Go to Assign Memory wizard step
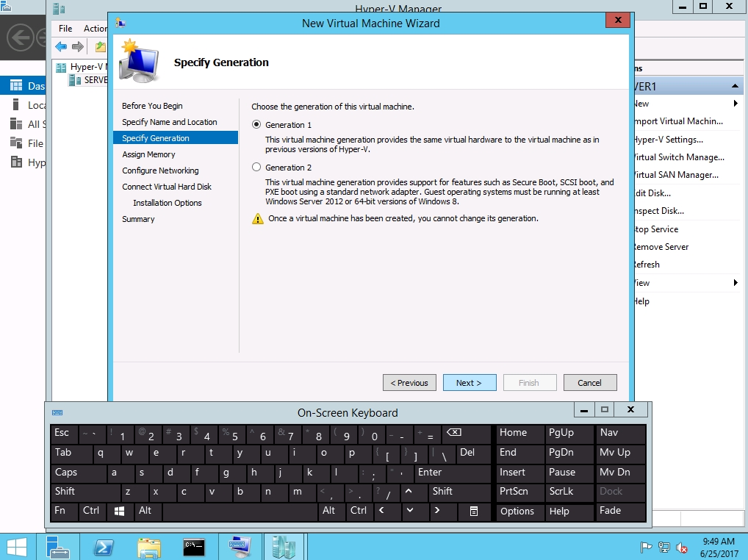The height and width of the screenshot is (560, 748). pos(148,154)
